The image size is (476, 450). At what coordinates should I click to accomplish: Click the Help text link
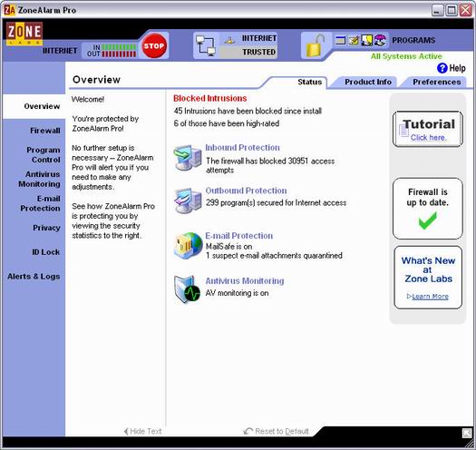pos(457,68)
